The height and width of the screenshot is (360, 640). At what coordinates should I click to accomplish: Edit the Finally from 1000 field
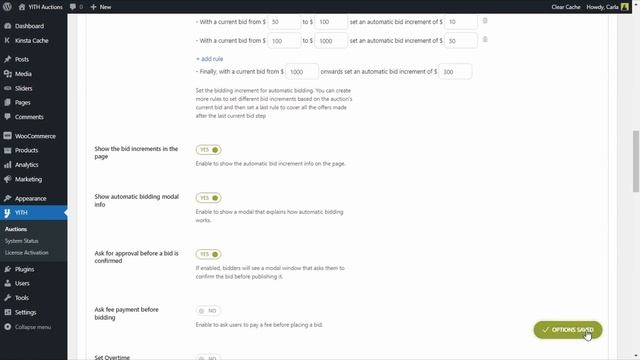(x=302, y=71)
